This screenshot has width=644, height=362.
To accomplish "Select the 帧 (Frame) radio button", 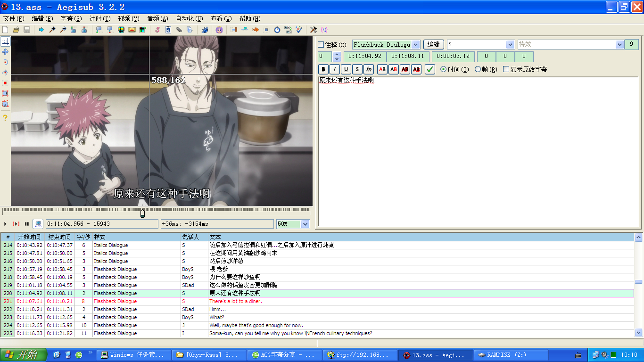I will click(478, 69).
